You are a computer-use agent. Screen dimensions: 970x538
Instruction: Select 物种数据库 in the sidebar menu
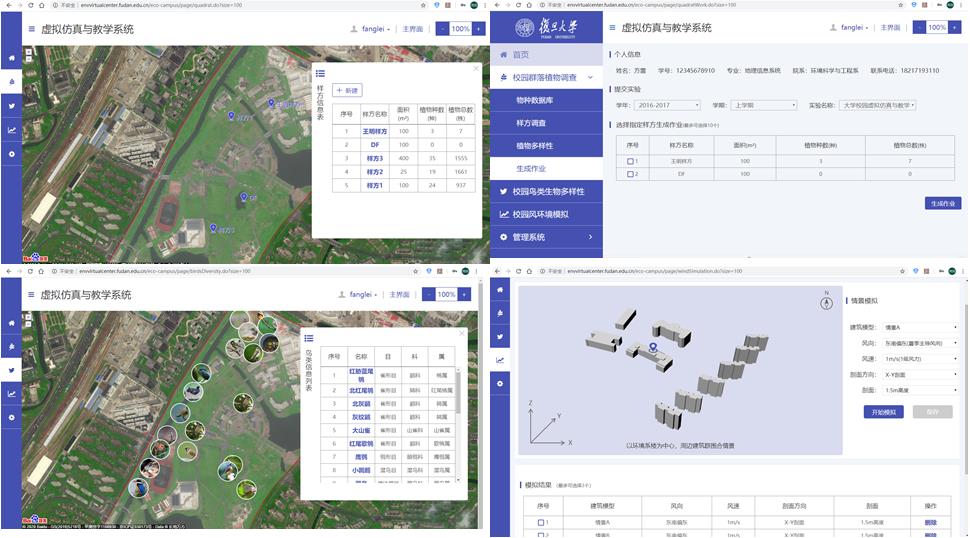539,100
